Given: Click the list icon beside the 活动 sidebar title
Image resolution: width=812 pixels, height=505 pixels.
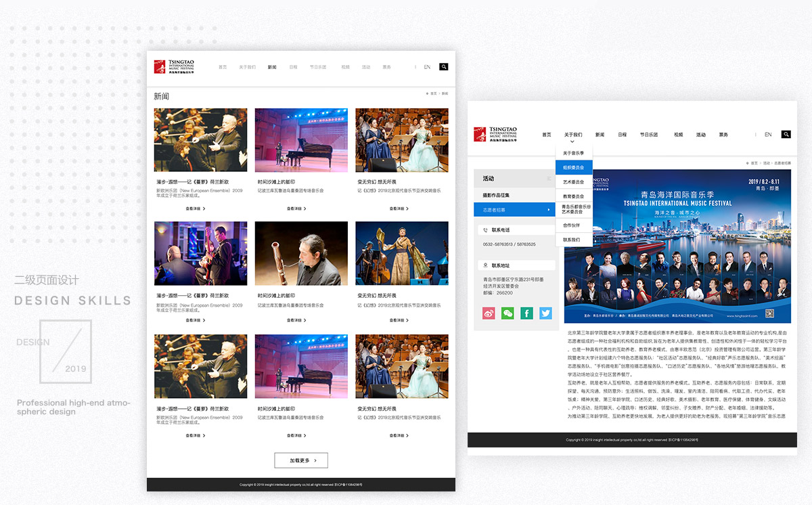Looking at the screenshot, I should (549, 179).
